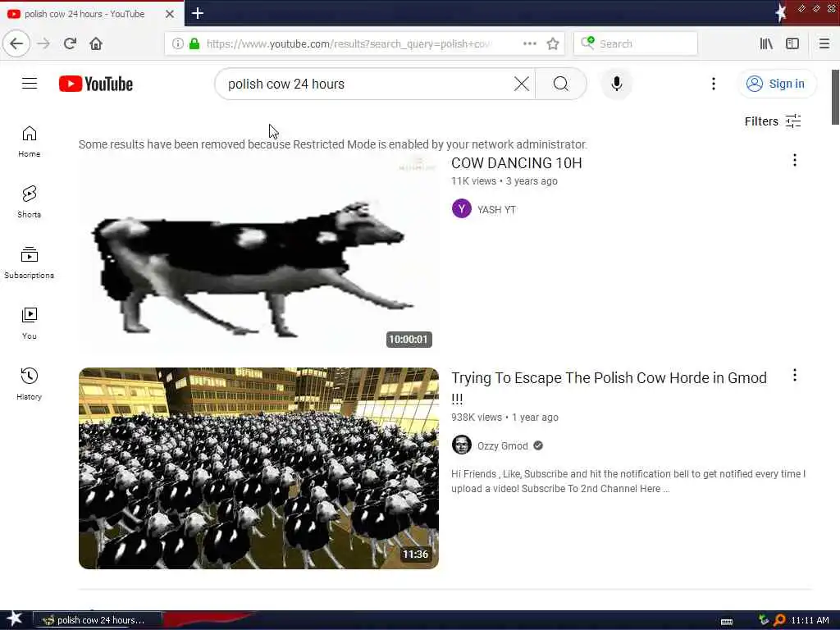Bookmark this page with star
The height and width of the screenshot is (630, 840).
(553, 43)
